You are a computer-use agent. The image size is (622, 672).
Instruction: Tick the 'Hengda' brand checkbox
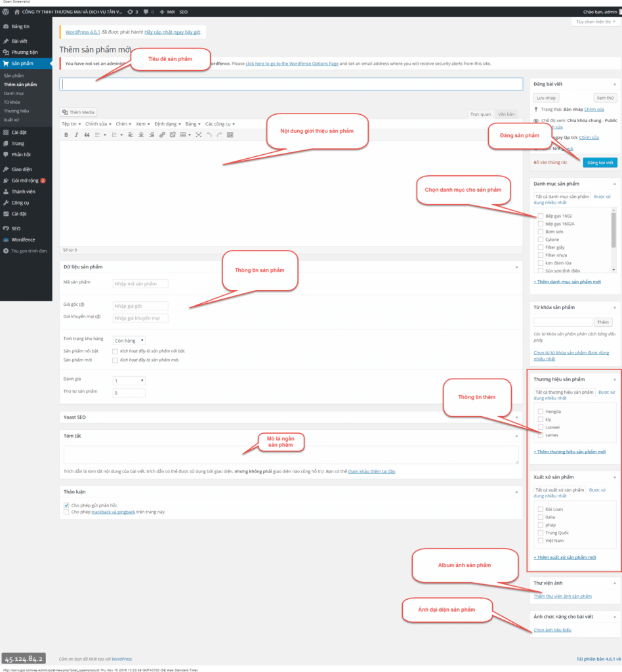[x=540, y=411]
